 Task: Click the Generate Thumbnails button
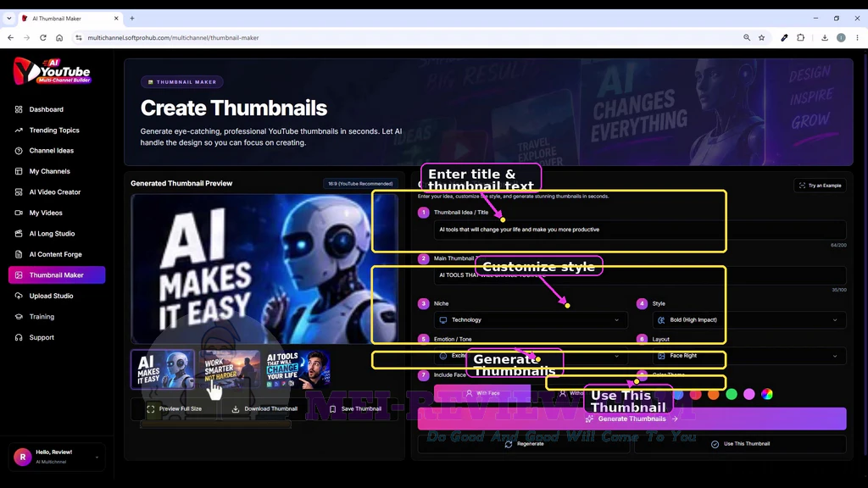(x=632, y=419)
